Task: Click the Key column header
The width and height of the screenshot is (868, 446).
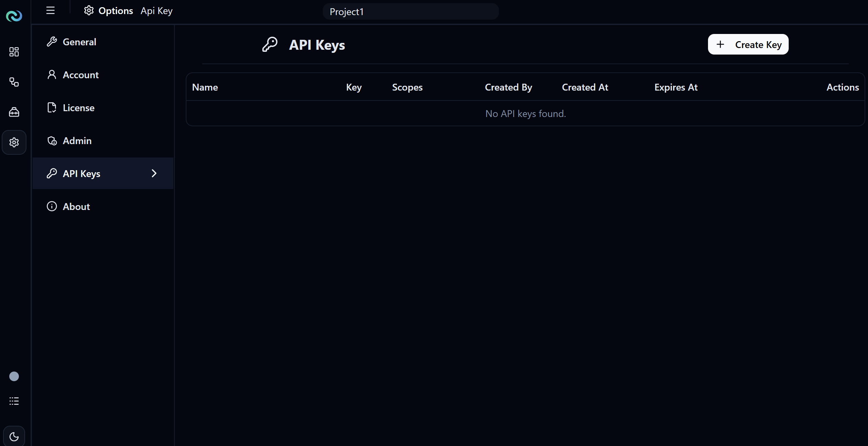Action: (x=354, y=87)
